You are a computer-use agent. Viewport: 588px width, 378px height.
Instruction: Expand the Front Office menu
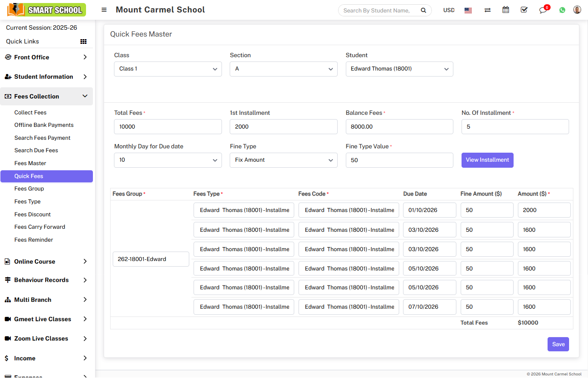46,57
